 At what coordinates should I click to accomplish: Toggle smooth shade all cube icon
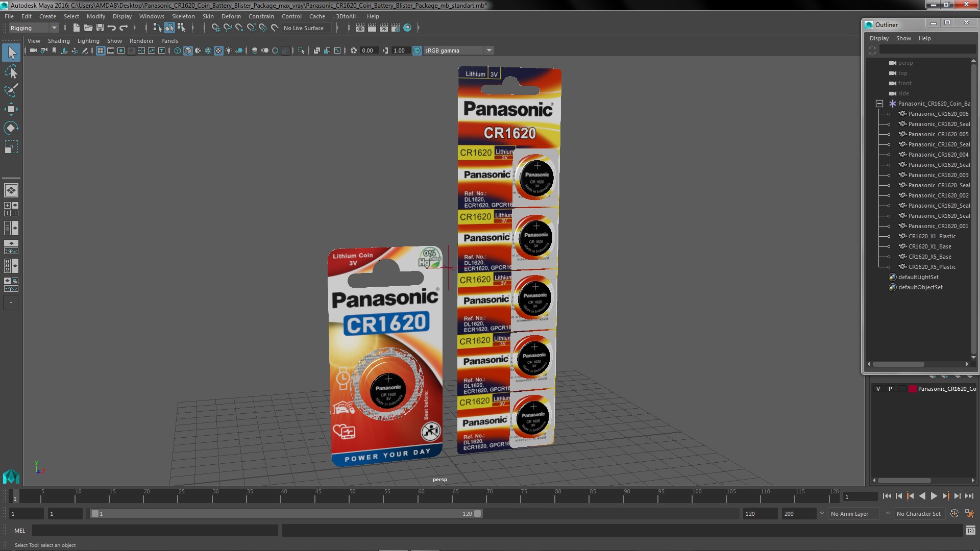[188, 51]
